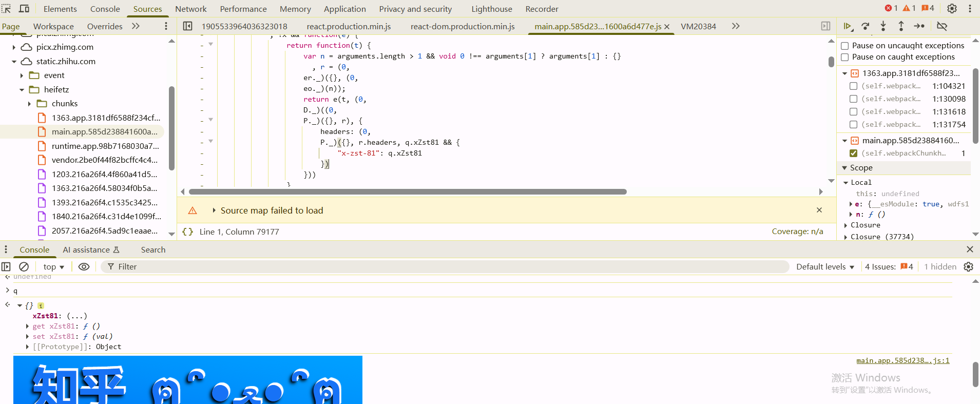Clear the console output
The height and width of the screenshot is (404, 980).
click(24, 267)
